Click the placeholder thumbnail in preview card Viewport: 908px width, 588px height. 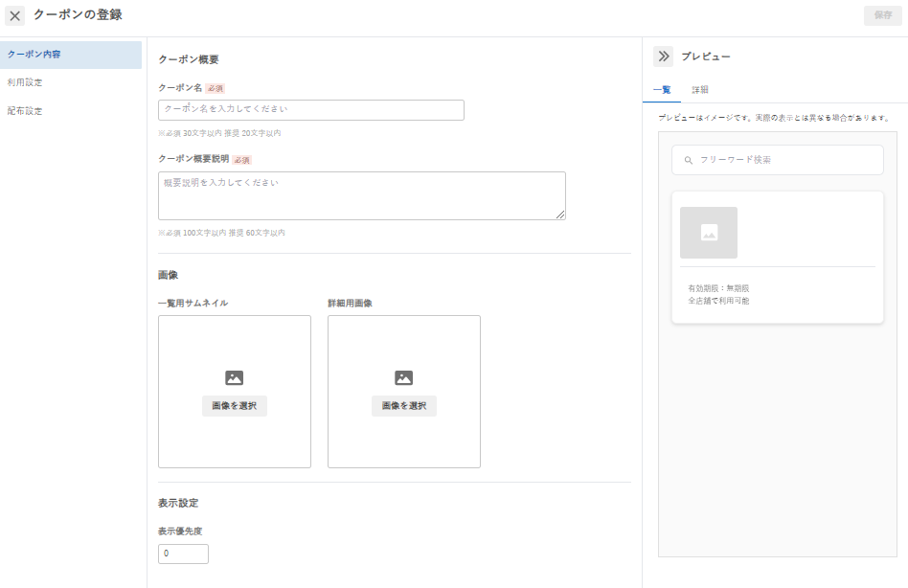[709, 233]
